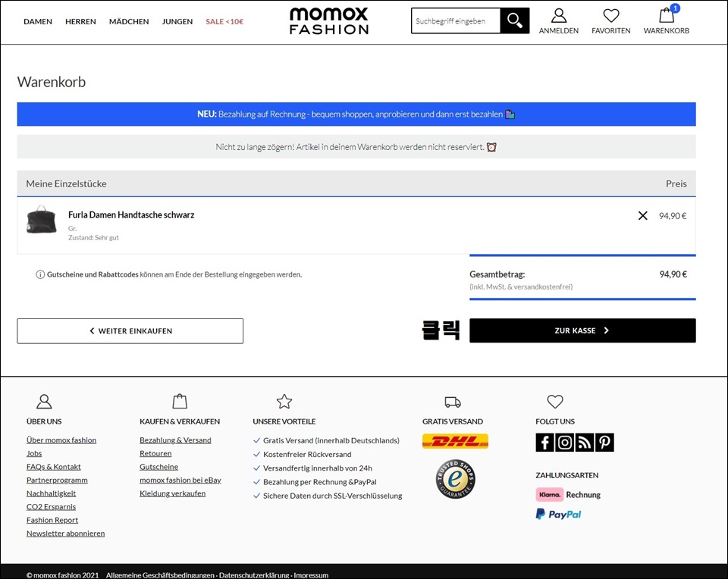
Task: Click 'Kostenfreier Rückversand' in Unsere Vorteile
Action: (x=307, y=454)
